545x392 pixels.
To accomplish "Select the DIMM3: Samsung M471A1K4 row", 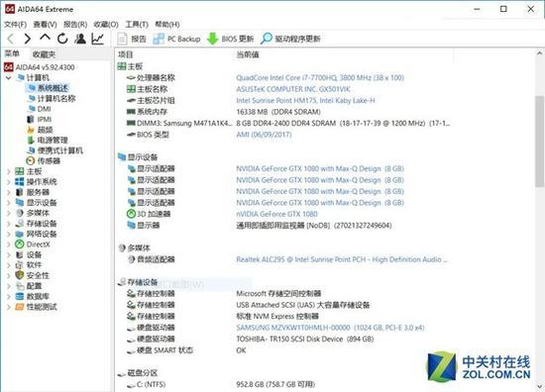I will [x=287, y=123].
